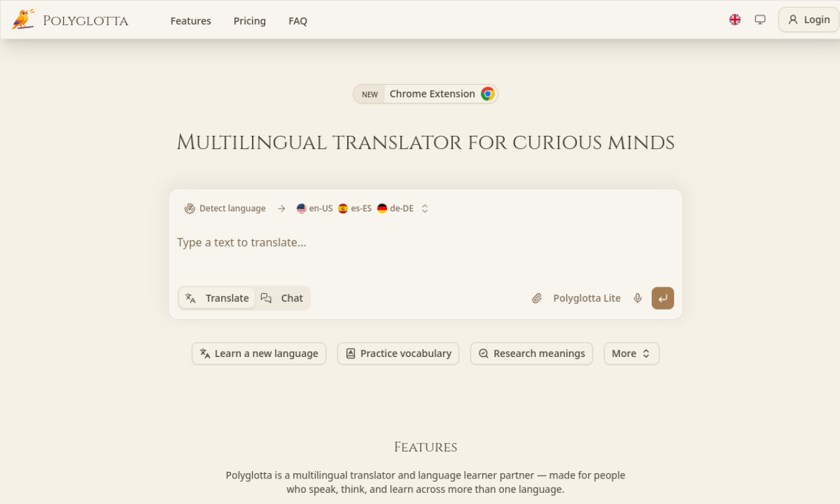Go to the Pricing section
The width and height of the screenshot is (840, 504).
249,20
